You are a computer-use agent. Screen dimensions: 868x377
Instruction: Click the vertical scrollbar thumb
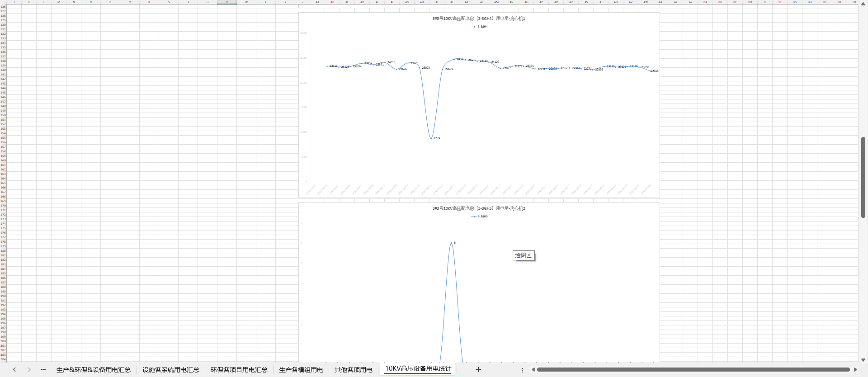(x=863, y=177)
